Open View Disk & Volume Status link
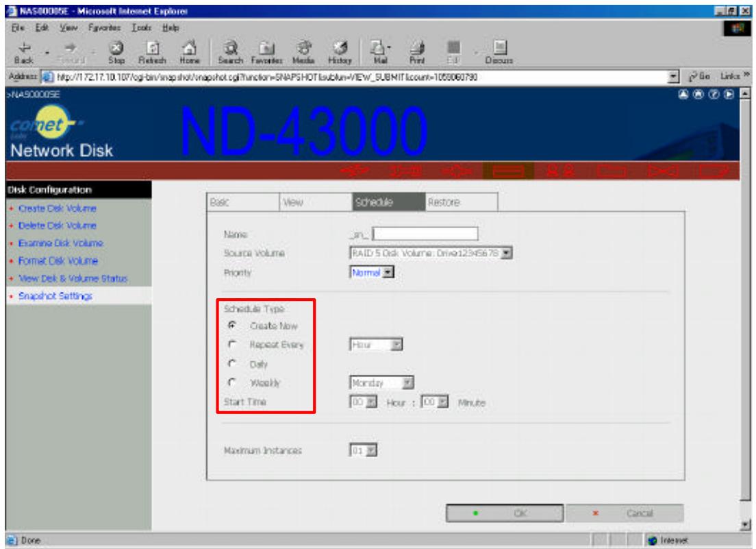756x549 pixels. [x=73, y=278]
